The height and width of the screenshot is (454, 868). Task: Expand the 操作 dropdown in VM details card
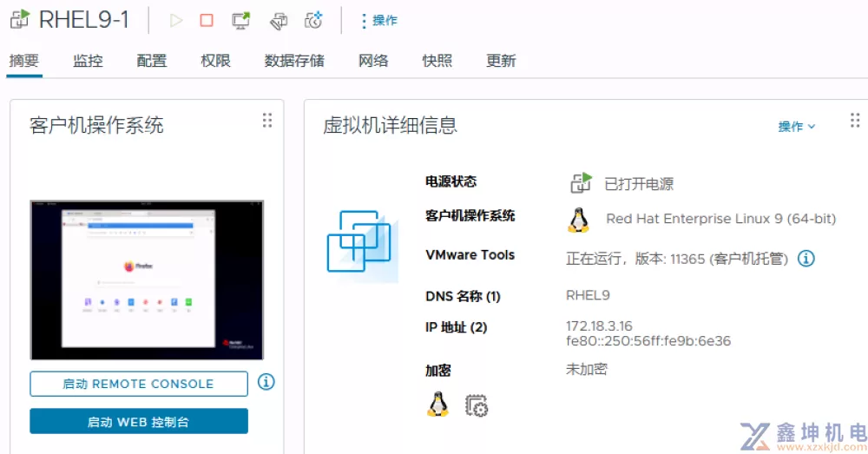click(796, 126)
